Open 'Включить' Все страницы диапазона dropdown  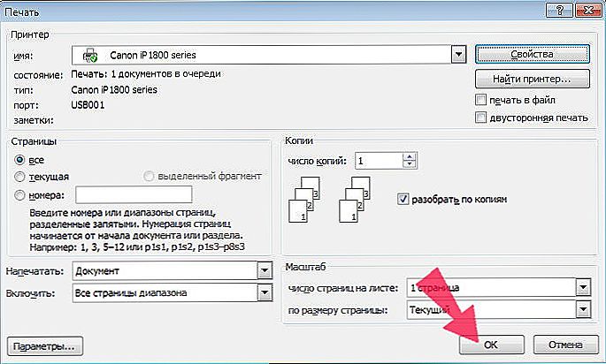click(265, 293)
